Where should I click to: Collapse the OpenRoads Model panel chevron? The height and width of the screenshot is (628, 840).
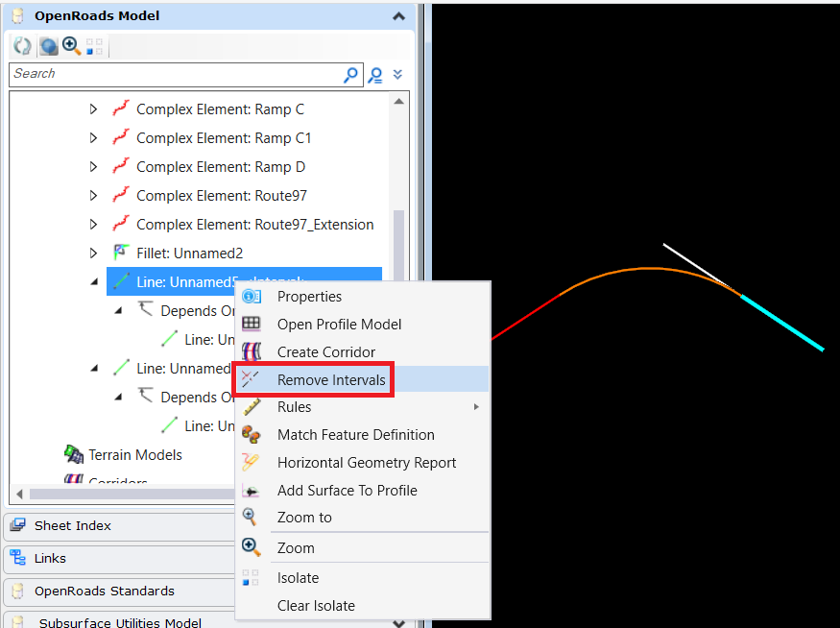coord(398,16)
